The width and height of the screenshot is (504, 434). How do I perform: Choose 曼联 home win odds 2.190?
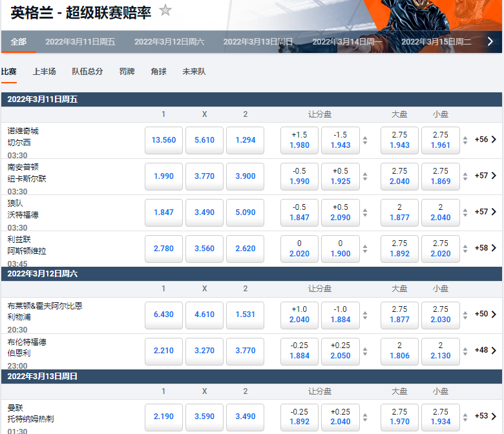coord(163,417)
